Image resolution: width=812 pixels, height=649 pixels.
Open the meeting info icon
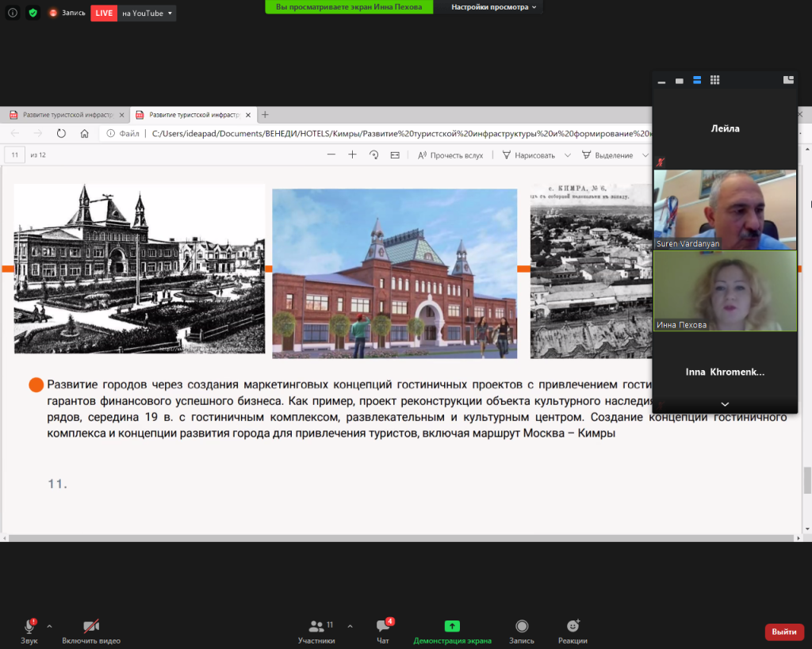(13, 13)
